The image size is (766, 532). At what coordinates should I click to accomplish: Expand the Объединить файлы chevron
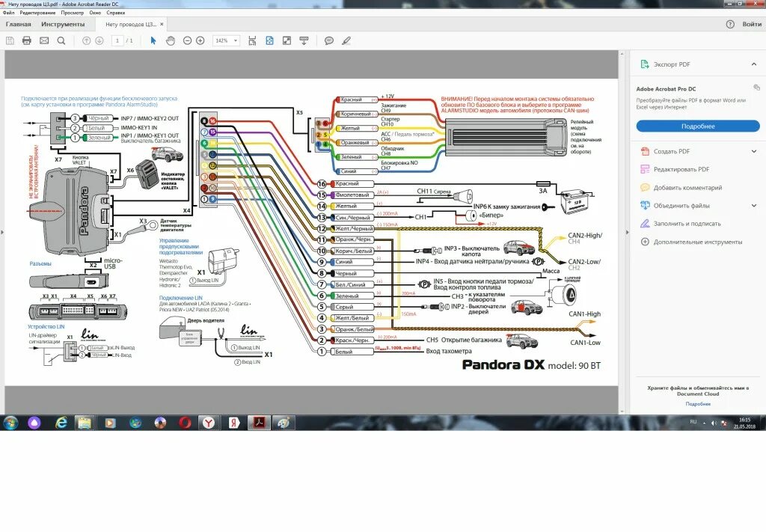754,206
